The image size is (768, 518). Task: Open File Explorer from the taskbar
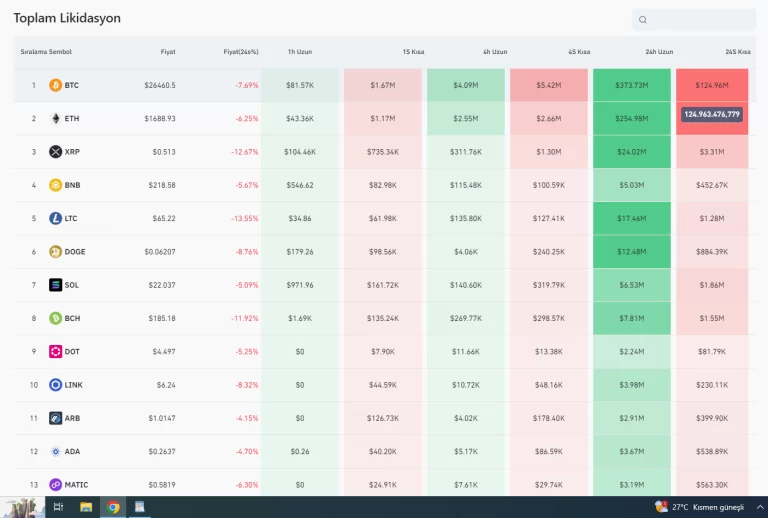(x=86, y=507)
